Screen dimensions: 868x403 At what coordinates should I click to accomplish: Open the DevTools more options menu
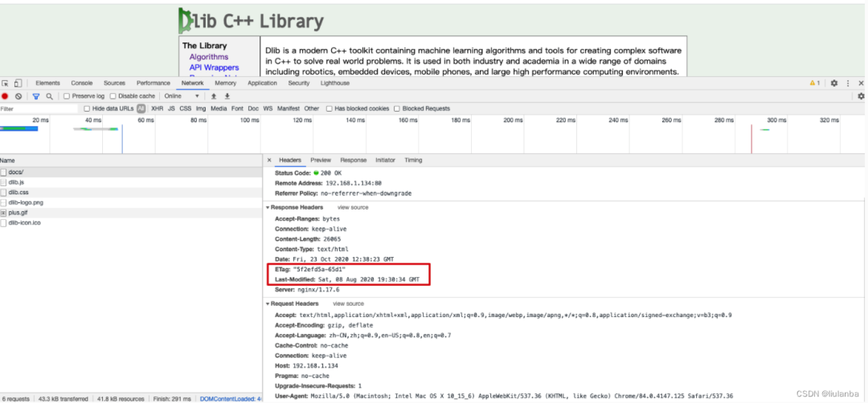point(848,83)
